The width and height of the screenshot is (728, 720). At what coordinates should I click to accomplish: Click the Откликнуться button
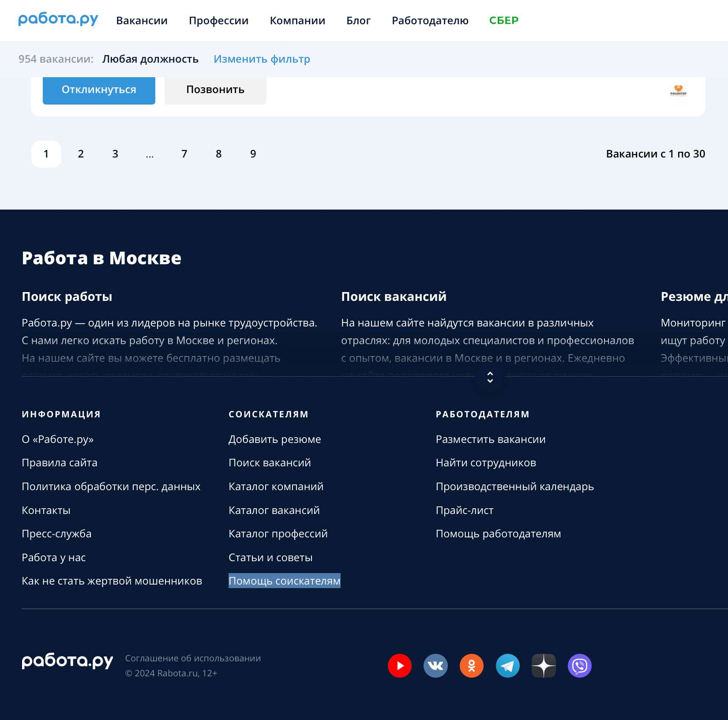coord(99,90)
